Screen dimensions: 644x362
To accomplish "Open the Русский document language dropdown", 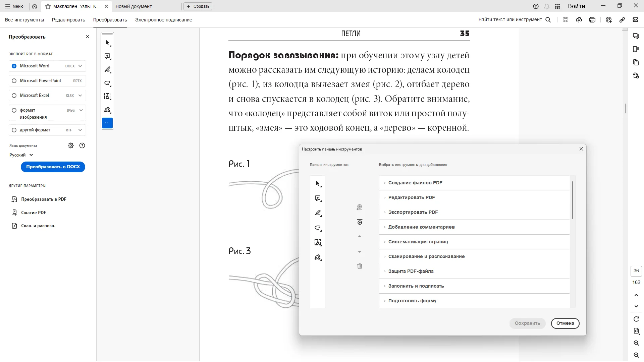I will (x=21, y=155).
